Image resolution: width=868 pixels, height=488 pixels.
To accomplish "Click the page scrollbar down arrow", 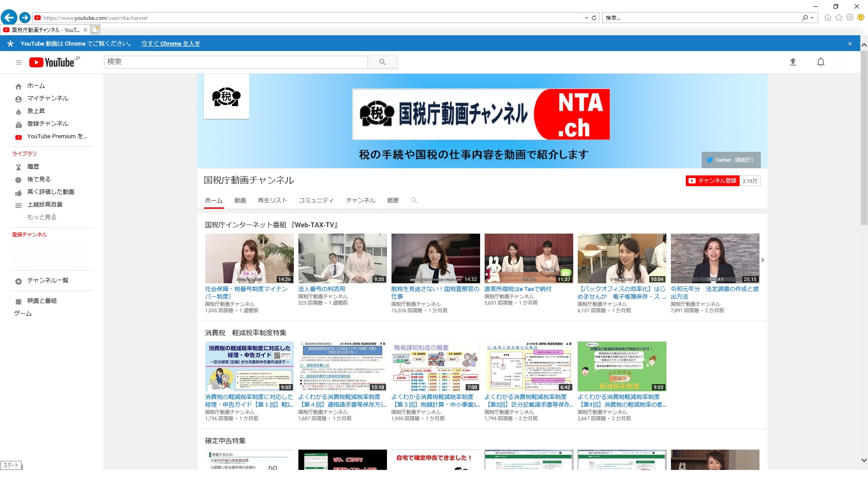I will click(864, 460).
